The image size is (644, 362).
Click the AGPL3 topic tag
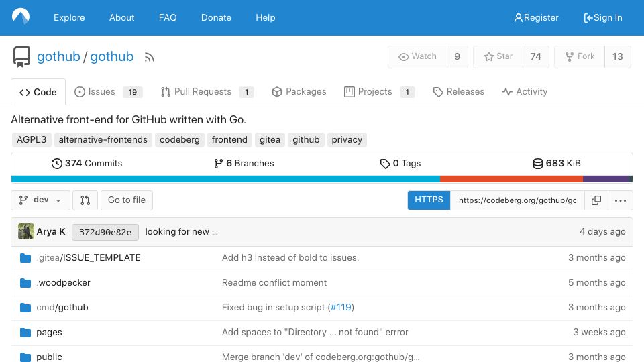[x=32, y=140]
